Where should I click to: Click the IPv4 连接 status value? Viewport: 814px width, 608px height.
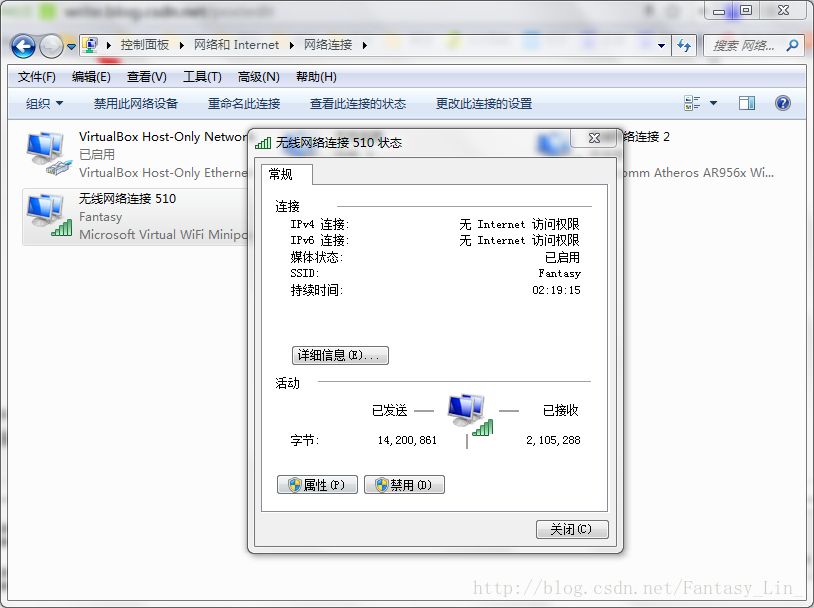pos(519,224)
